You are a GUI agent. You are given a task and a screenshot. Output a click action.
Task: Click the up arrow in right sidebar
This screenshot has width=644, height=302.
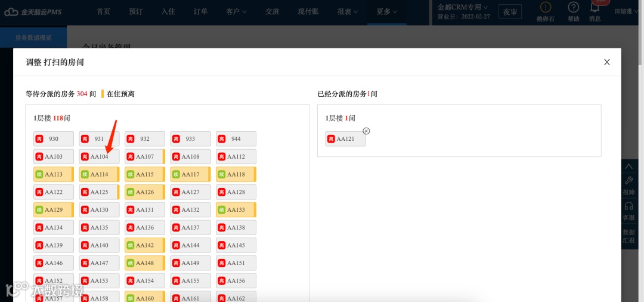point(629,167)
